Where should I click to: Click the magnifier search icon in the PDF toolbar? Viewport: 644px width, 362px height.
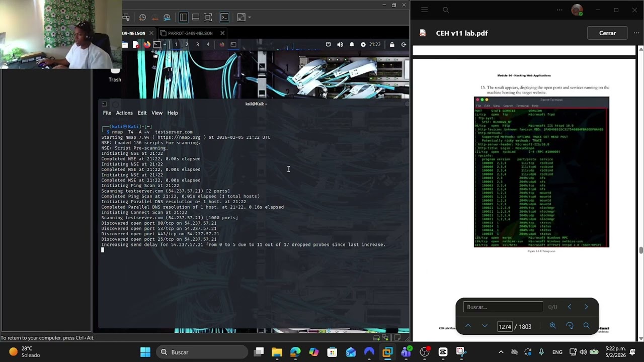pyautogui.click(x=586, y=326)
